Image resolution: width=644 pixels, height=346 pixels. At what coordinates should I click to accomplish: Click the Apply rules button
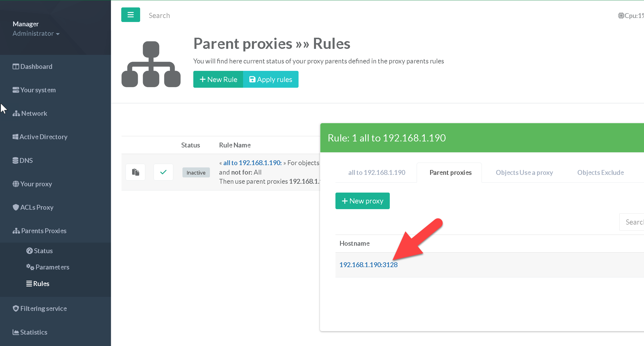271,79
